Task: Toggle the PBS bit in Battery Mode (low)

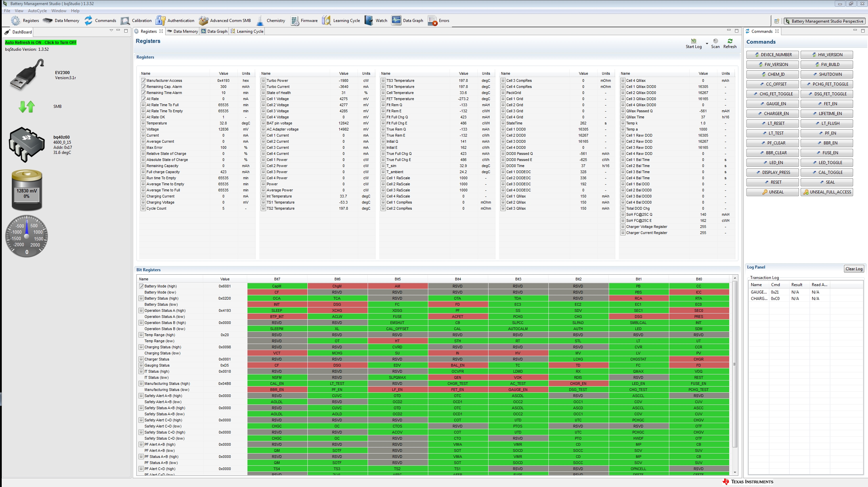Action: 638,292
